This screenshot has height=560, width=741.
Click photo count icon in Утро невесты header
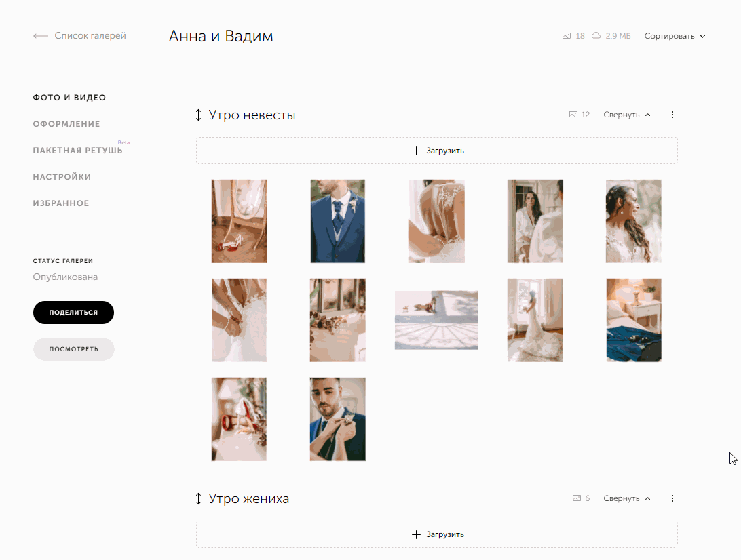[x=573, y=115]
